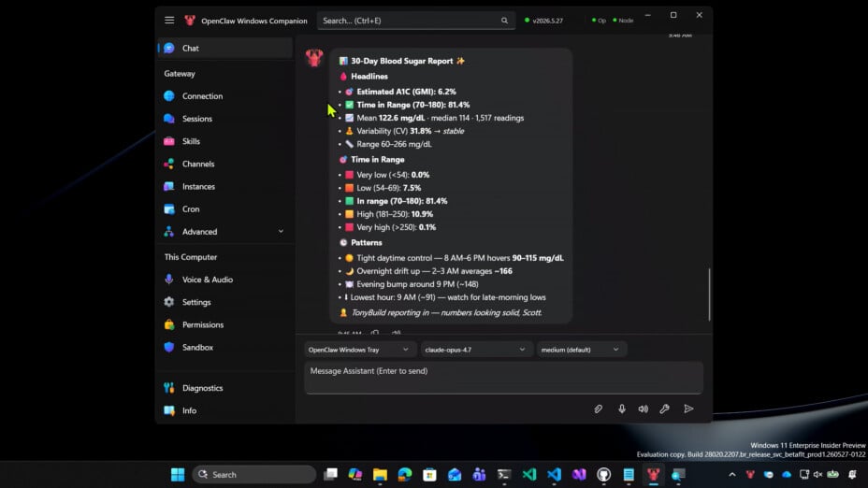This screenshot has width=868, height=488.
Task: Open the Skills page
Action: click(225, 142)
